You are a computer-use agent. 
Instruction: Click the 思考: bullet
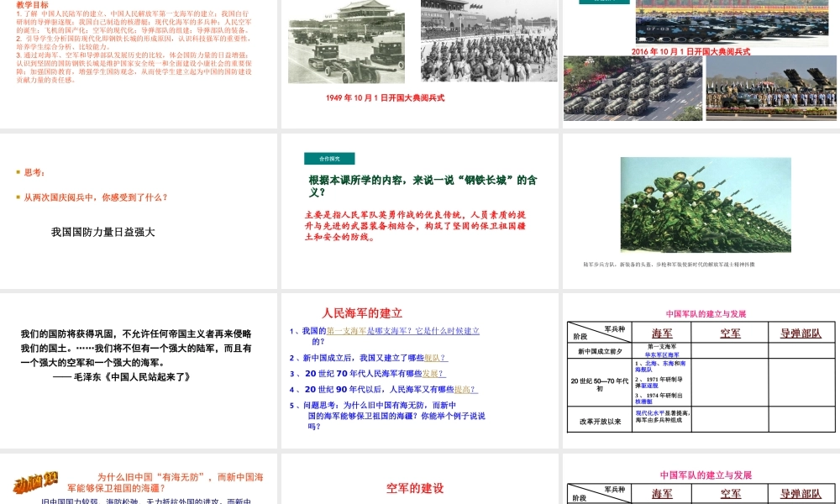(30, 172)
